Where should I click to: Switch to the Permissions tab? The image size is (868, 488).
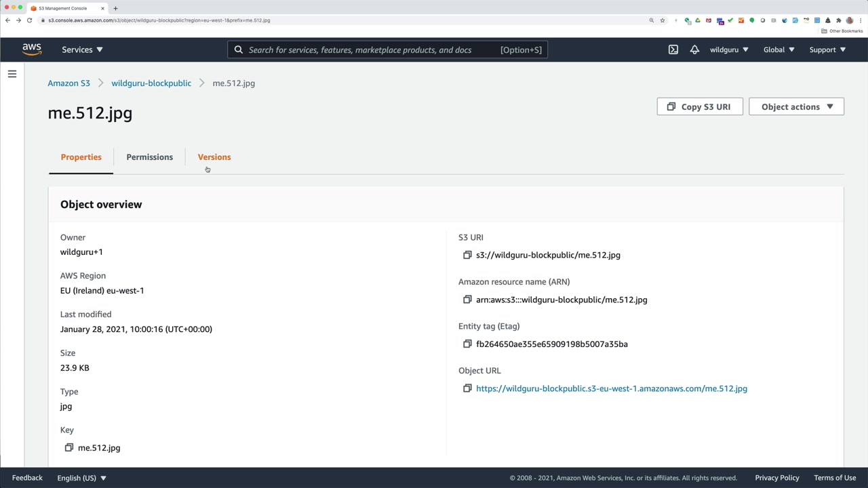pos(149,157)
